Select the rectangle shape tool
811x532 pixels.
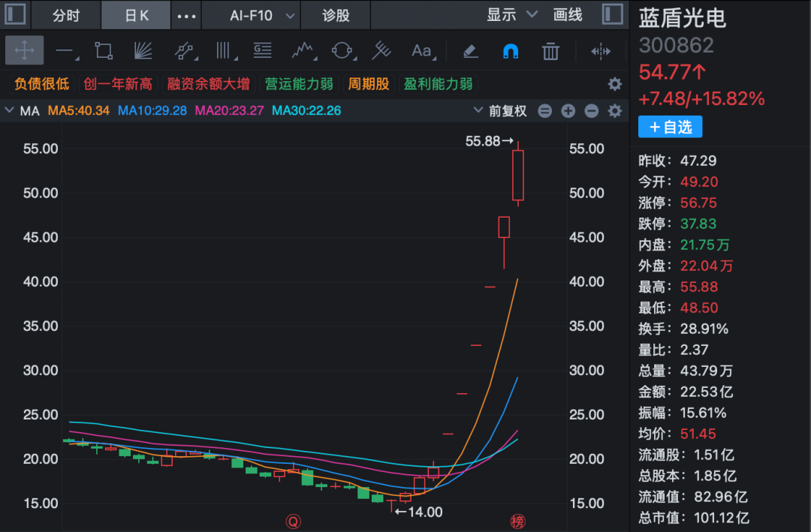[104, 51]
